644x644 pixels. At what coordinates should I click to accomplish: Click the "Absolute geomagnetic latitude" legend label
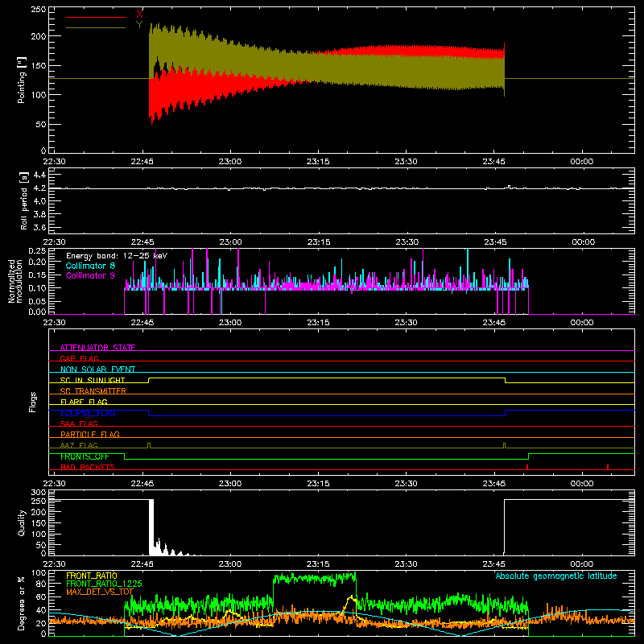556,576
